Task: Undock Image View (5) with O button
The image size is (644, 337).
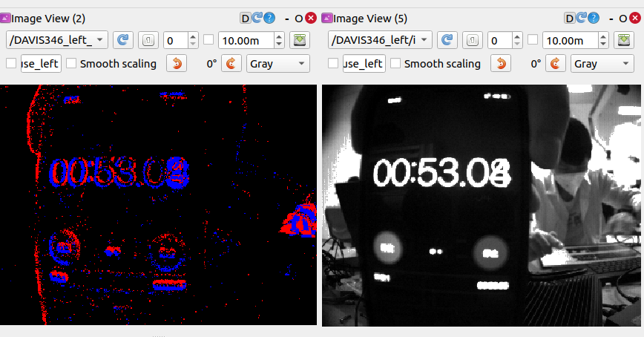Action: click(x=622, y=19)
